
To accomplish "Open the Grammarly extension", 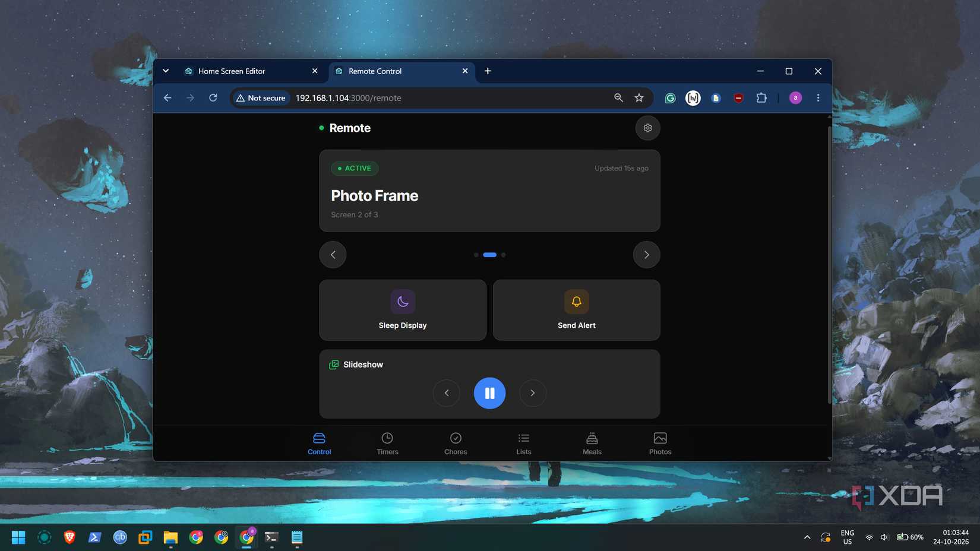I will pyautogui.click(x=670, y=98).
